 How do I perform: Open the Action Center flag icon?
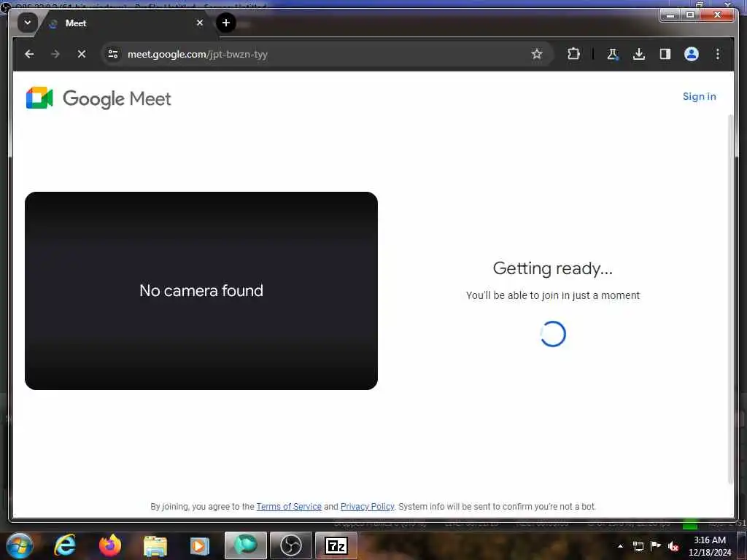tap(656, 545)
